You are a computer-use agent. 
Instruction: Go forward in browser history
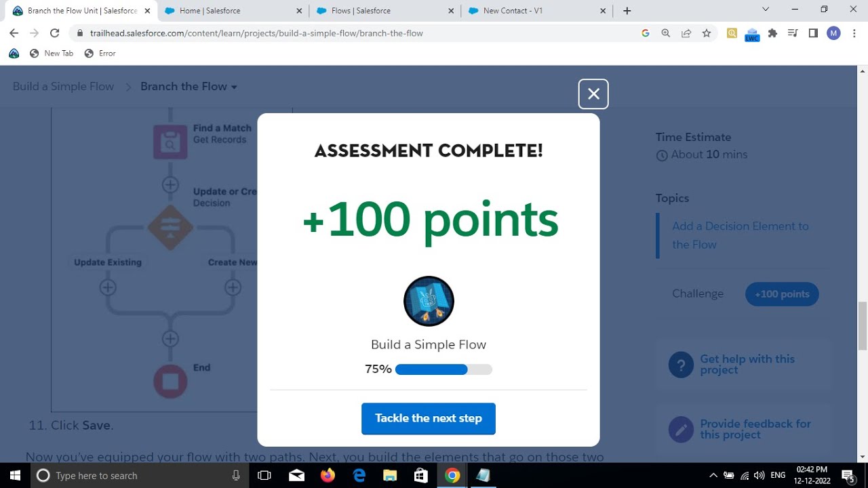pos(35,33)
